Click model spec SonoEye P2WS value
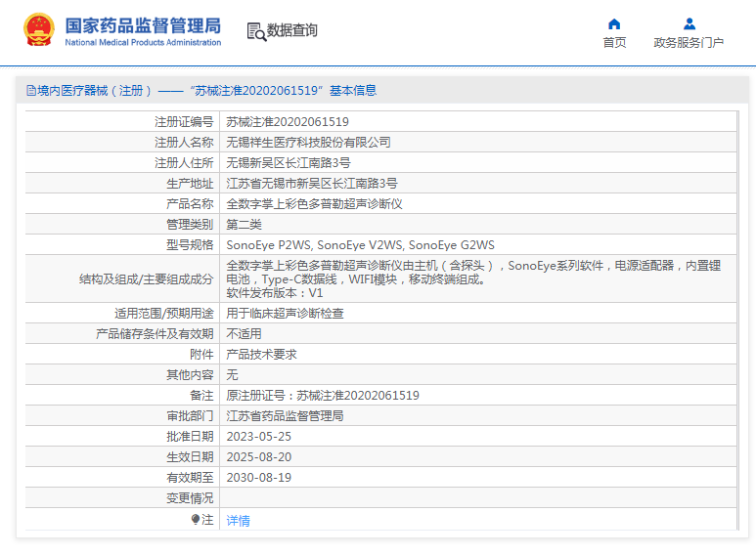Viewport: 756px width, 556px height. tap(265, 245)
